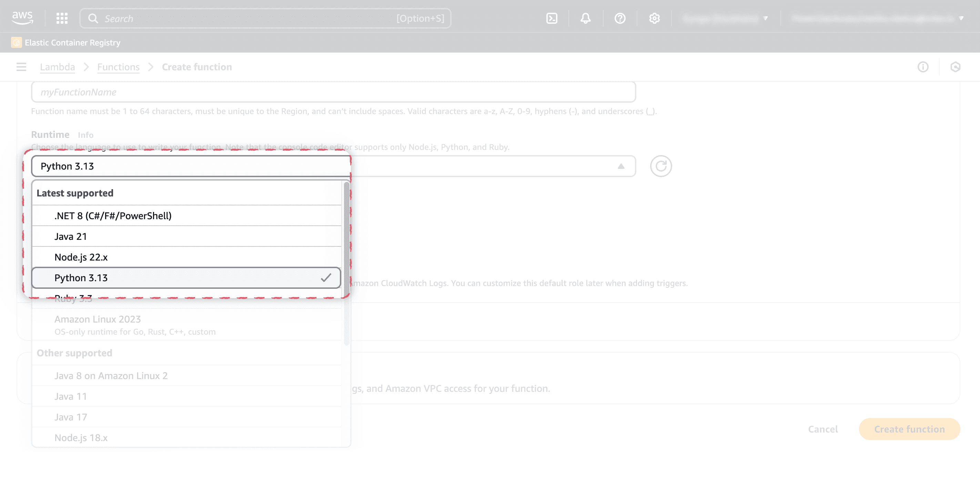Open the info panel icon
This screenshot has height=478, width=980.
(923, 67)
